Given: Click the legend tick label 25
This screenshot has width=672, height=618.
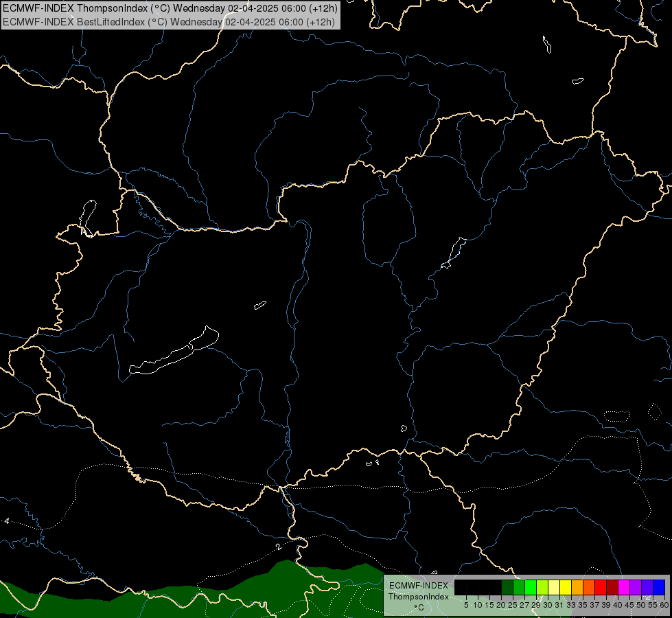Looking at the screenshot, I should pyautogui.click(x=513, y=605).
